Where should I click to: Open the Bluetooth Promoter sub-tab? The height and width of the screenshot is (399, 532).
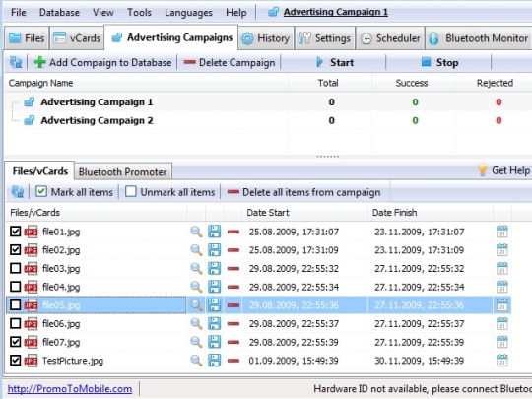coord(123,172)
